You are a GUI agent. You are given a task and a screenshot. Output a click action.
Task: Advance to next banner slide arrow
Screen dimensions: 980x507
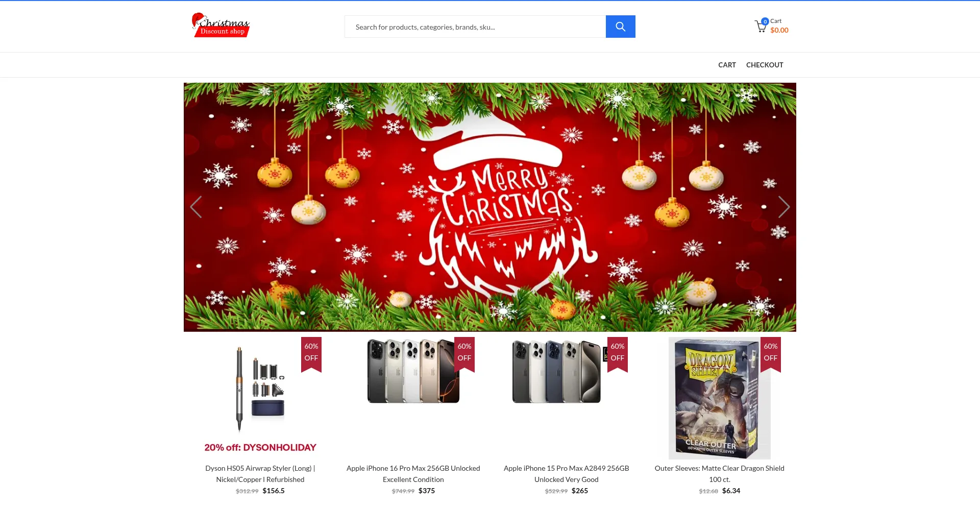[783, 207]
